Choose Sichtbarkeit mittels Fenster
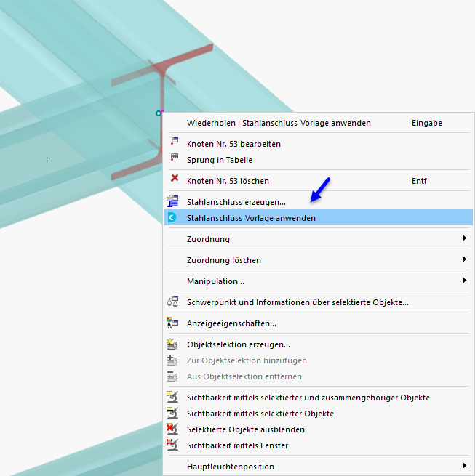This screenshot has height=476, width=475. 319,445
